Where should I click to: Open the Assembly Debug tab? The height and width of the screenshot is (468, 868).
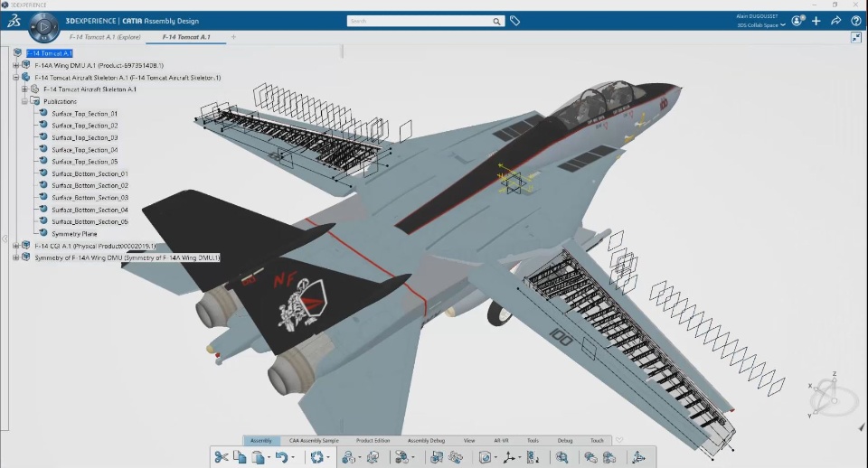426,440
